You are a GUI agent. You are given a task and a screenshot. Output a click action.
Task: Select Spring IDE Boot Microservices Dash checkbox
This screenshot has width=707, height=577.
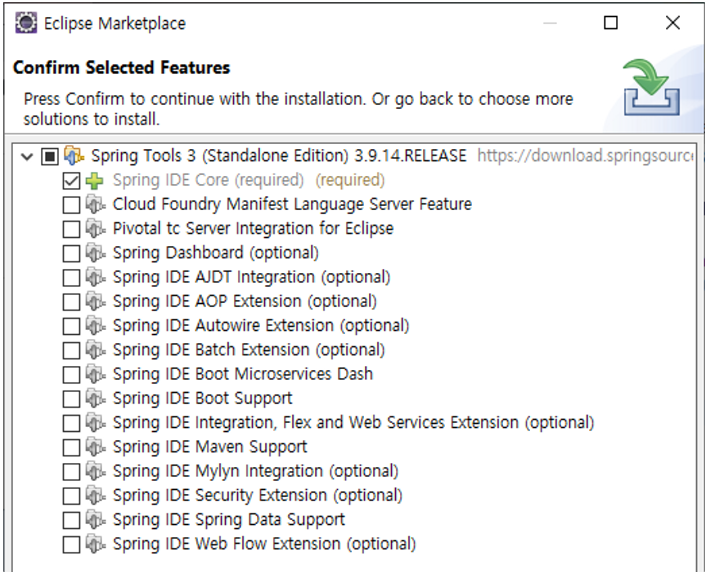pos(71,375)
